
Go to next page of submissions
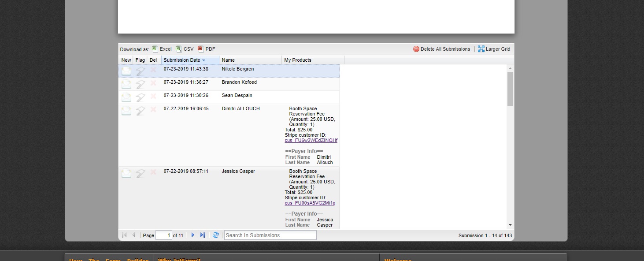click(192, 235)
